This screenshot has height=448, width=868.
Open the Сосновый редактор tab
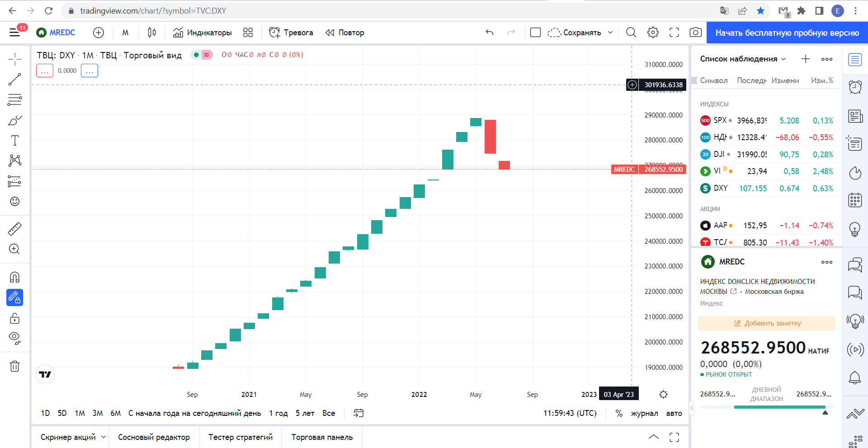(x=154, y=437)
